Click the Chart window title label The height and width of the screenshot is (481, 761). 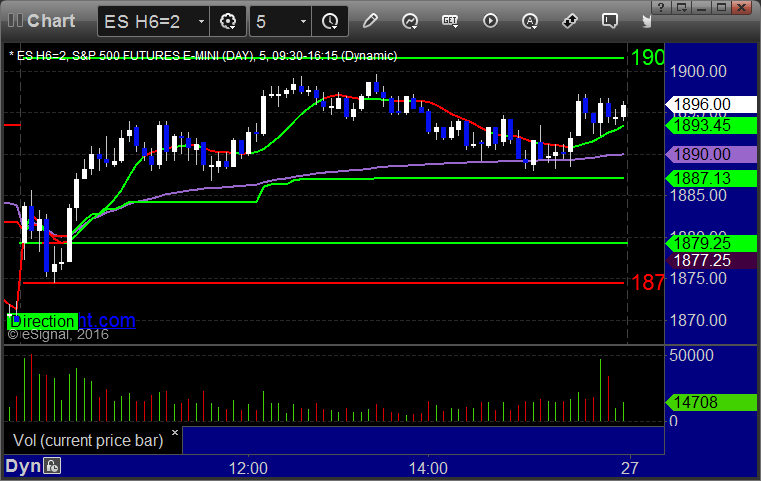51,21
